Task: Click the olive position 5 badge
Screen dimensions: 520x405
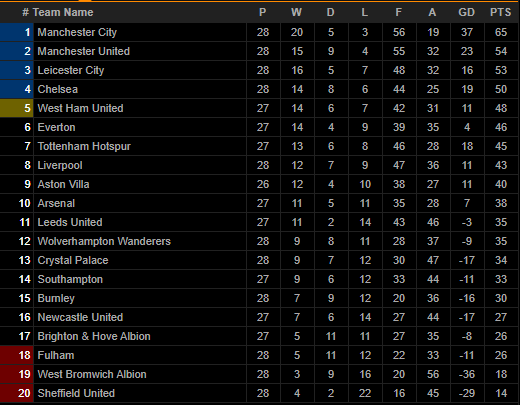Action: coord(17,108)
